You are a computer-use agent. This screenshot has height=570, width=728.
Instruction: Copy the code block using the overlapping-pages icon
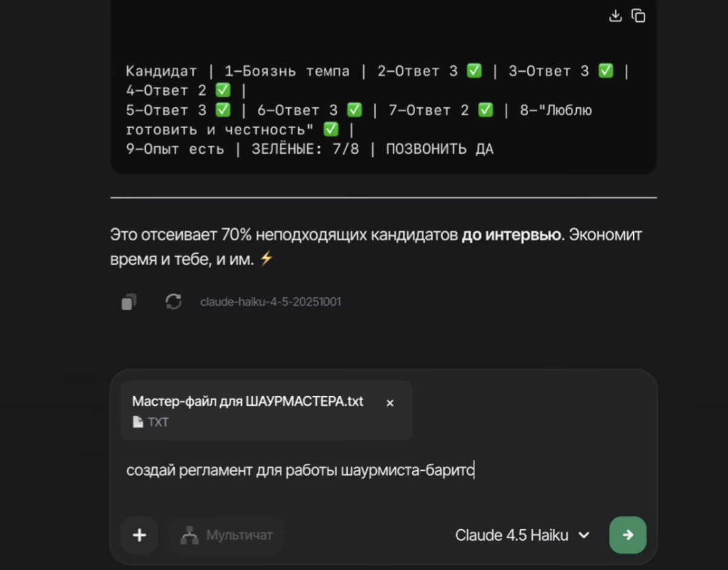click(x=638, y=16)
